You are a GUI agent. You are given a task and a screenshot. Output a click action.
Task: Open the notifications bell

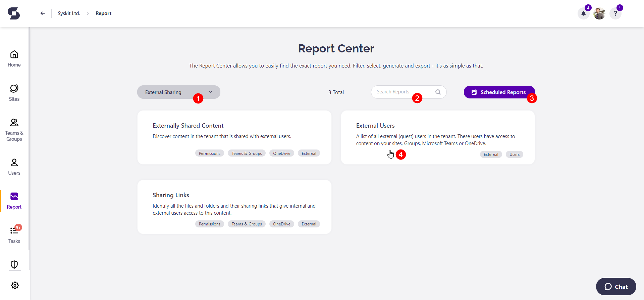click(x=584, y=13)
